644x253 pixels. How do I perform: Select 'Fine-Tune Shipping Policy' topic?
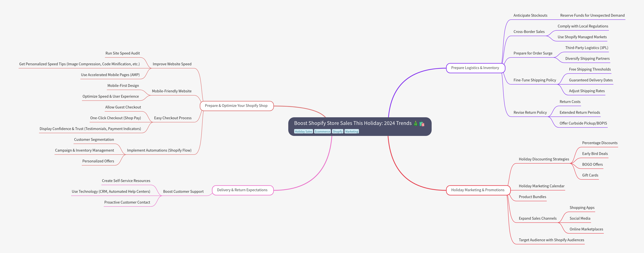click(535, 80)
